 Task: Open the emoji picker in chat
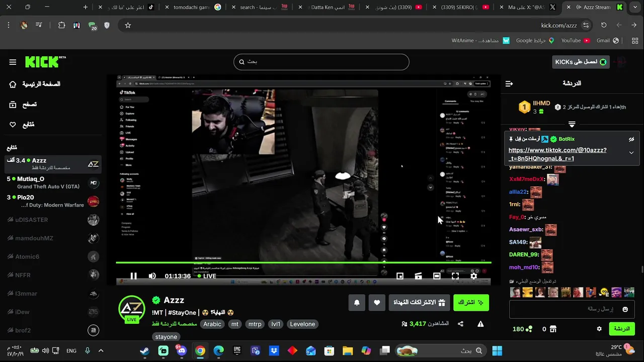625,309
